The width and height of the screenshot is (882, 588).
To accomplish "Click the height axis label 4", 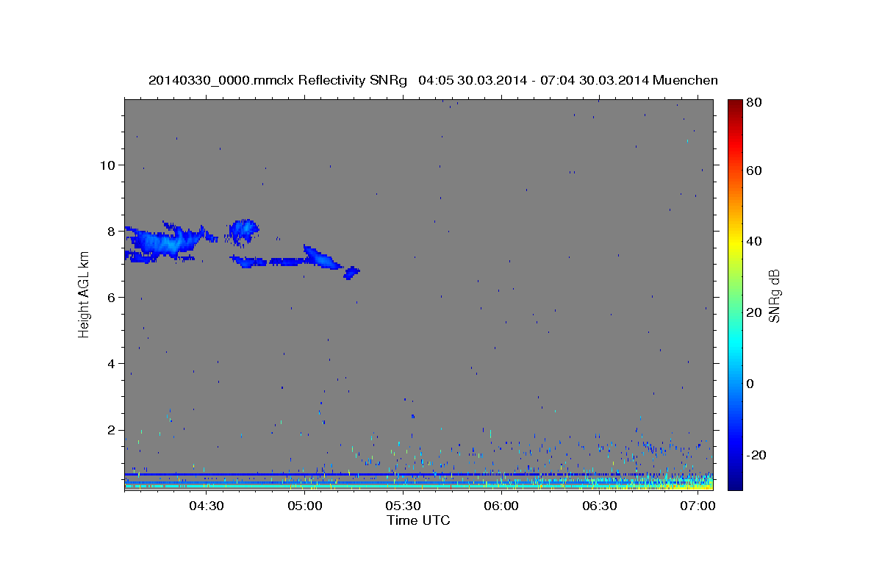I will [112, 363].
